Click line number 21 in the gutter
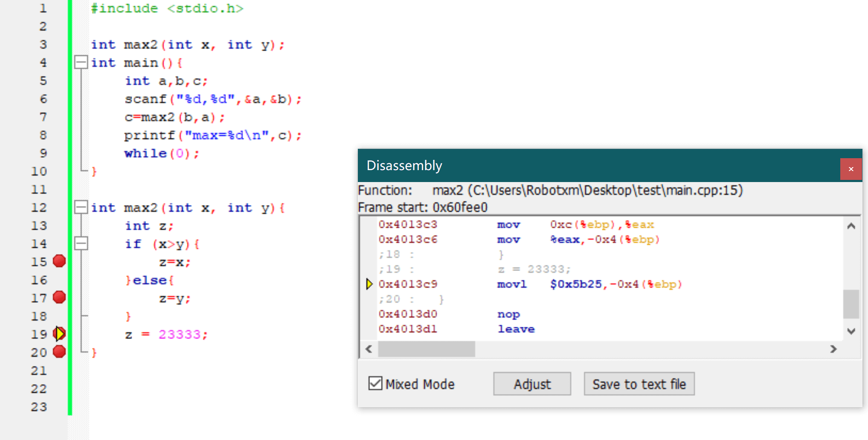Image resolution: width=868 pixels, height=440 pixels. (x=39, y=371)
